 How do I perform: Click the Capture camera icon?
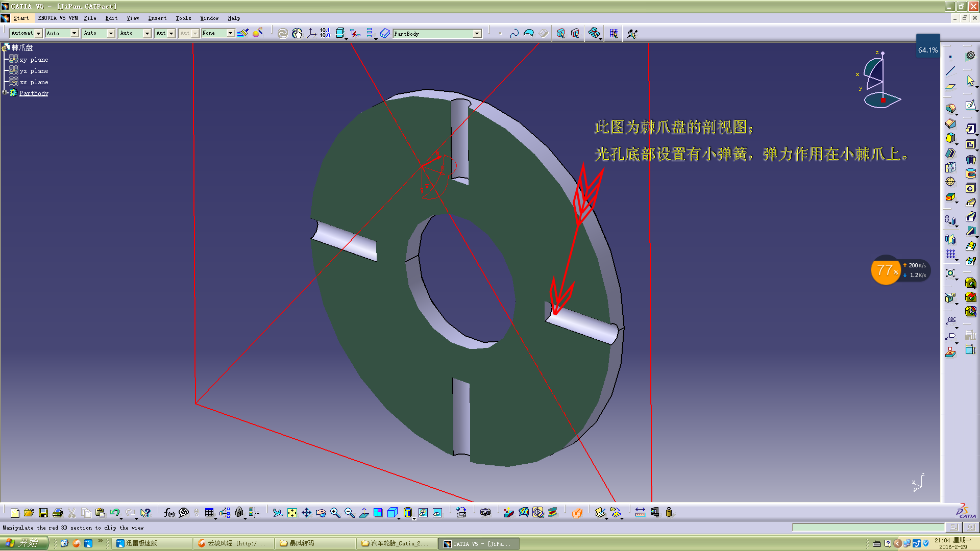click(x=485, y=513)
